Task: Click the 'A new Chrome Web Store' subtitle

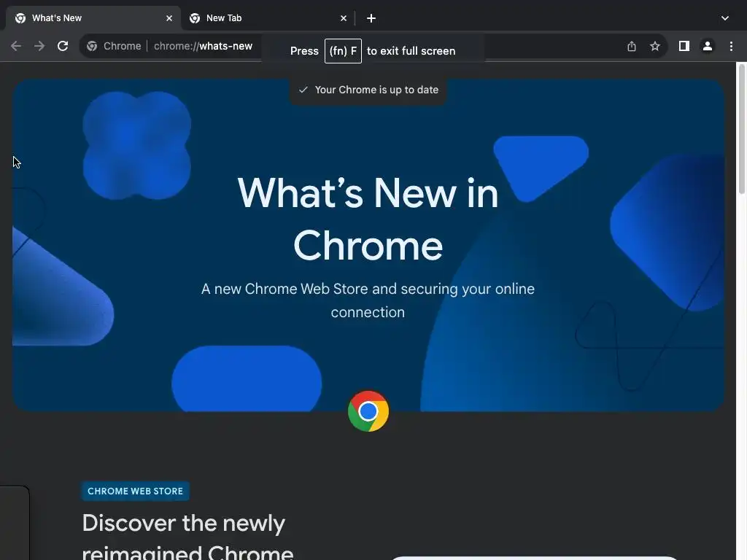Action: tap(368, 300)
